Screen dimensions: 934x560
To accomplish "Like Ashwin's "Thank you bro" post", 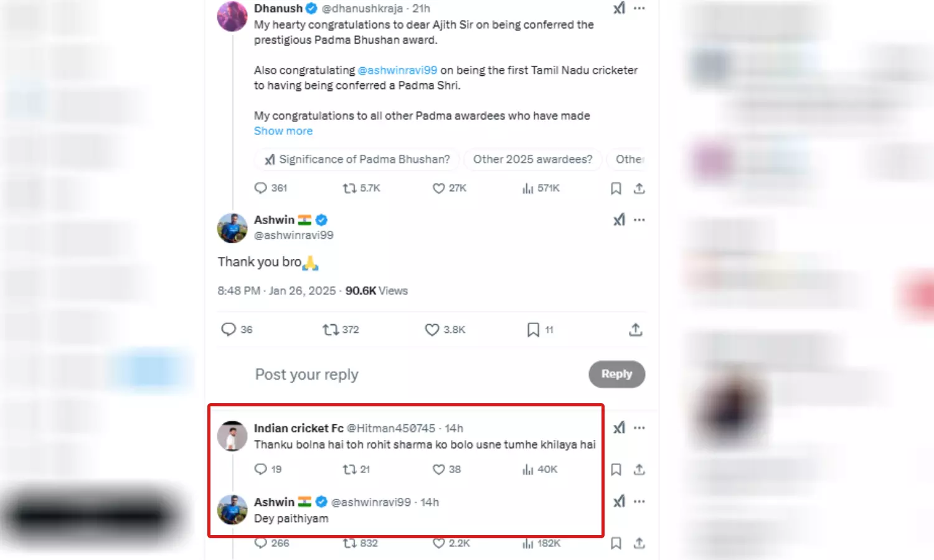I will coord(432,330).
